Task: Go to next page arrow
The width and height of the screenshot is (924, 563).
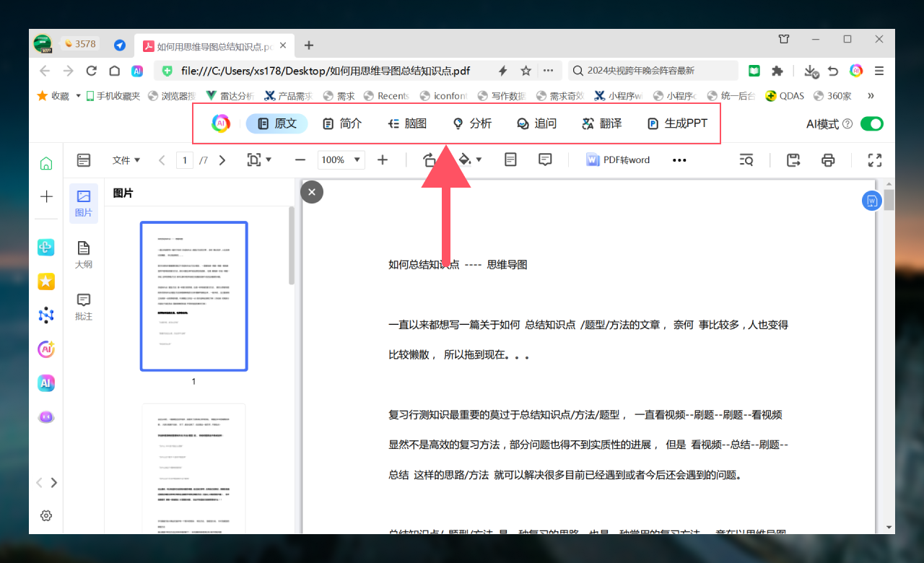Action: point(222,160)
